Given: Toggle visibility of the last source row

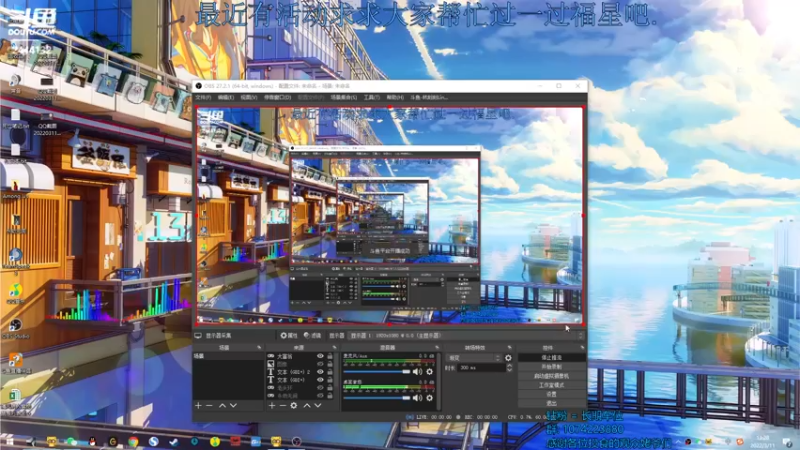Looking at the screenshot, I should (x=320, y=396).
